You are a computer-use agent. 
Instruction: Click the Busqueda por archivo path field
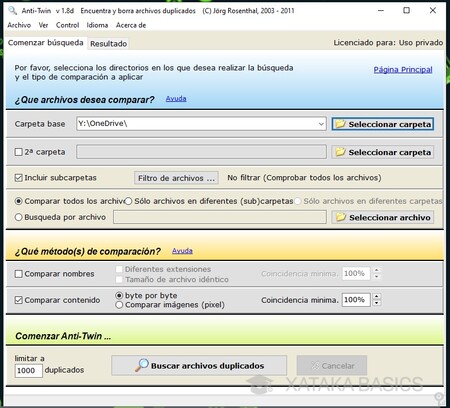220,217
